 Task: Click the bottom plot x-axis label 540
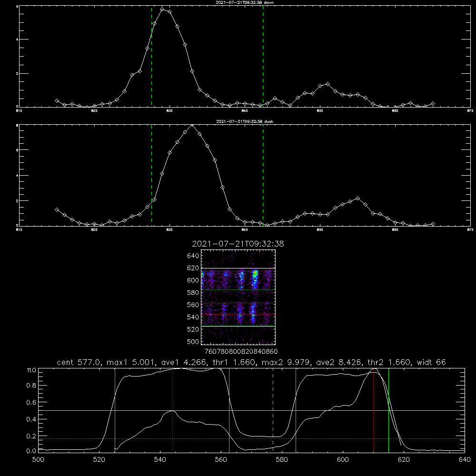pyautogui.click(x=160, y=460)
